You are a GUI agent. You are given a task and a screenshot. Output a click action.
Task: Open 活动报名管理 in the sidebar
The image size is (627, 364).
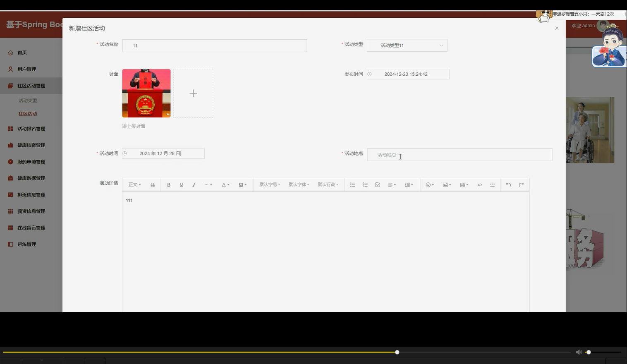click(x=31, y=129)
